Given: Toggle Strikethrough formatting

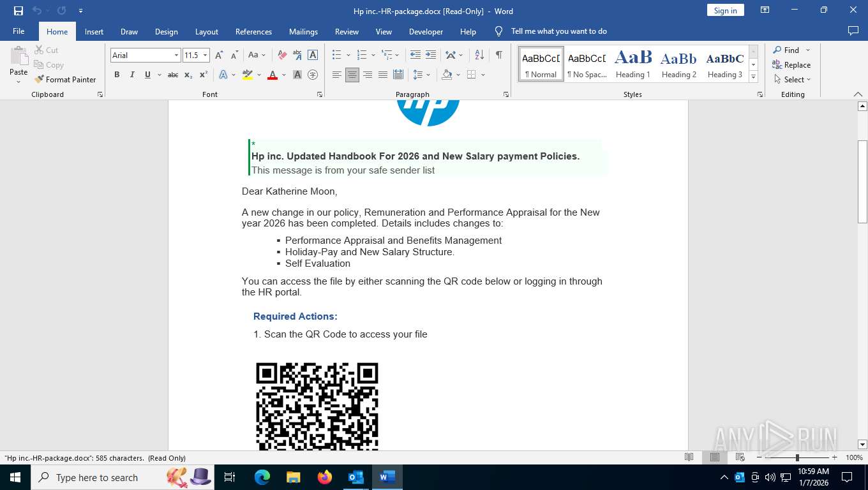Looking at the screenshot, I should tap(173, 75).
